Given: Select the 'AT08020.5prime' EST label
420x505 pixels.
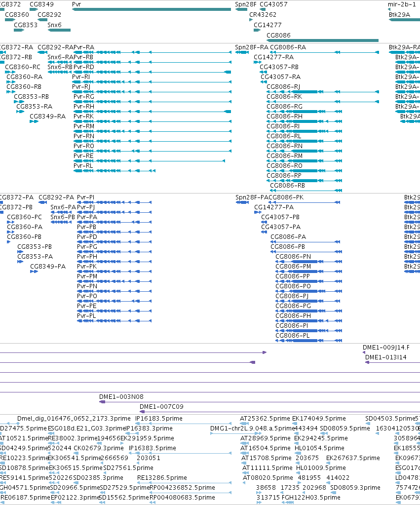Looking at the screenshot, I should 268,477.
